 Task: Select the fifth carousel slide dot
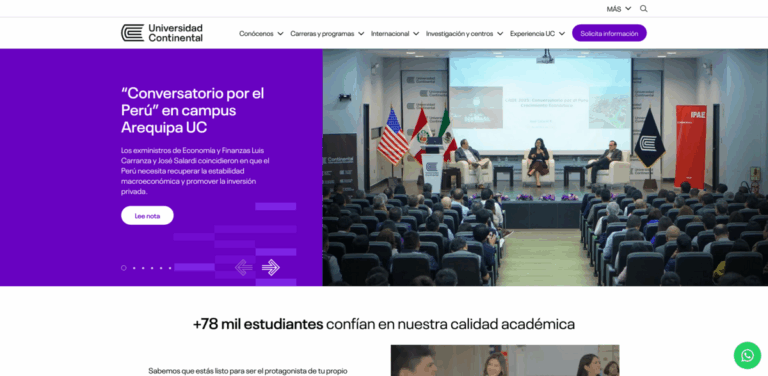click(161, 268)
